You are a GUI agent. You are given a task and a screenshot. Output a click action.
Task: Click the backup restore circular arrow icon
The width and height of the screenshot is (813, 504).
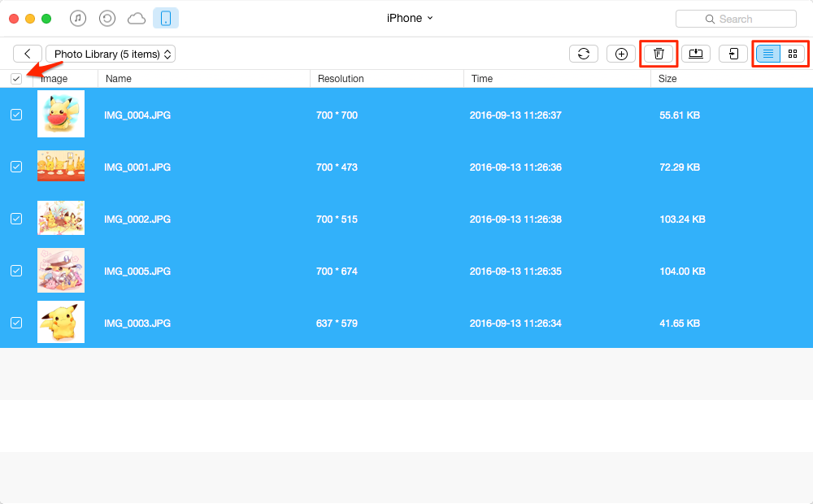107,19
